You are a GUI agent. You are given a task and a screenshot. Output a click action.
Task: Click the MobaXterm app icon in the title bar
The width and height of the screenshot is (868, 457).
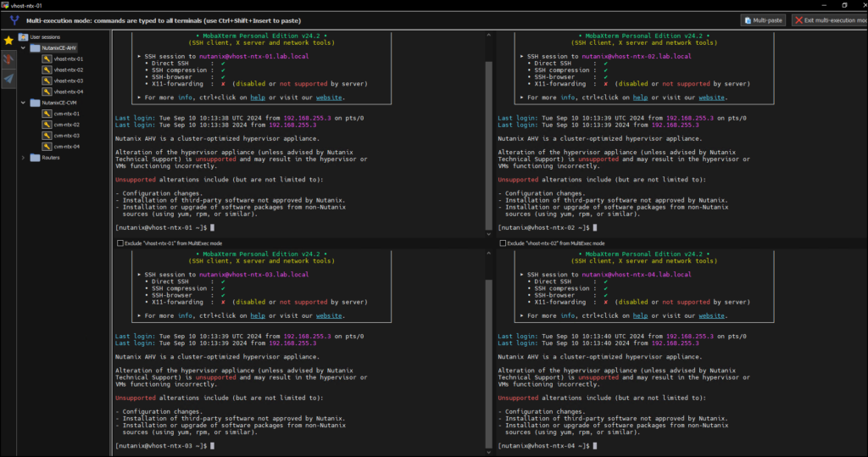pyautogui.click(x=5, y=5)
